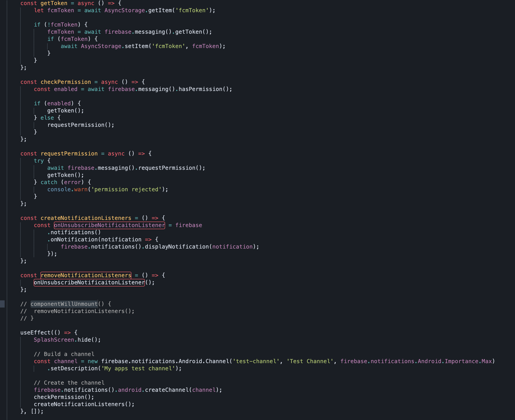Click 'let' keyword before fcmToken

tap(39, 10)
